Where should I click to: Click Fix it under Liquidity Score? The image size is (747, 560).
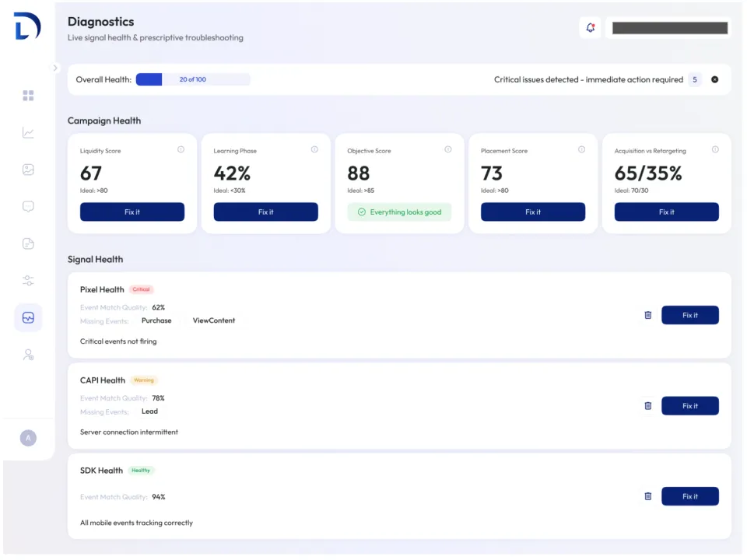point(132,212)
